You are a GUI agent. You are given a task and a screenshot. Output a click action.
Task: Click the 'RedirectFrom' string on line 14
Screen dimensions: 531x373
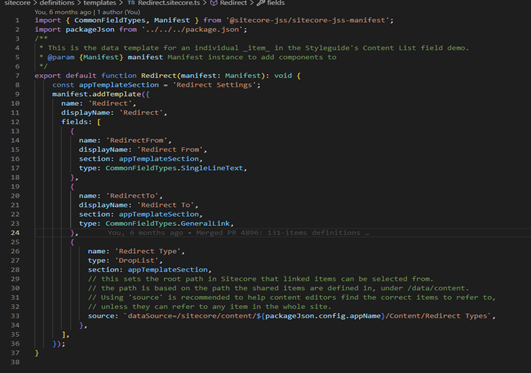pyautogui.click(x=137, y=140)
